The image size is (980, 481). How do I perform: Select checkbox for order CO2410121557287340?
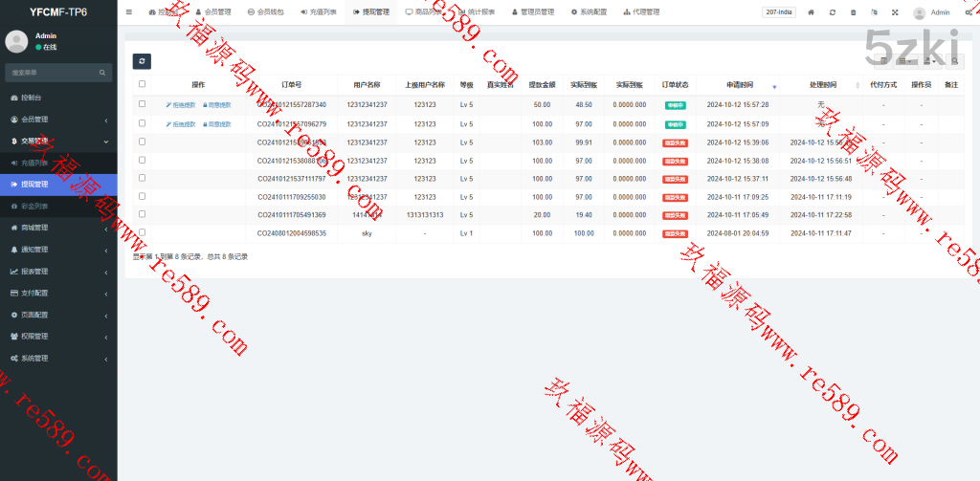click(142, 104)
